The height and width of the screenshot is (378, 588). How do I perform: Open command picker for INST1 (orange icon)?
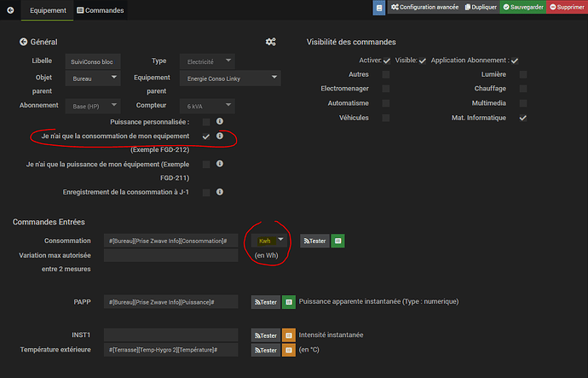[x=289, y=335]
